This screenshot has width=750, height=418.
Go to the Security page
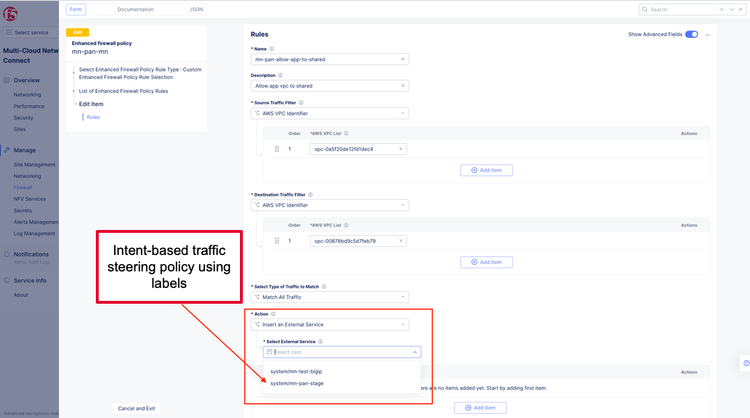pyautogui.click(x=23, y=118)
